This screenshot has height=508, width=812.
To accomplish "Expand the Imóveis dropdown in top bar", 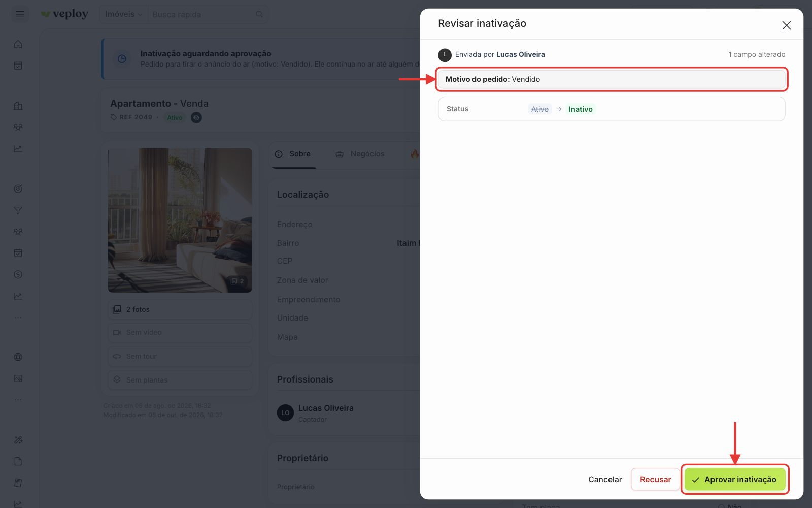I will (124, 14).
